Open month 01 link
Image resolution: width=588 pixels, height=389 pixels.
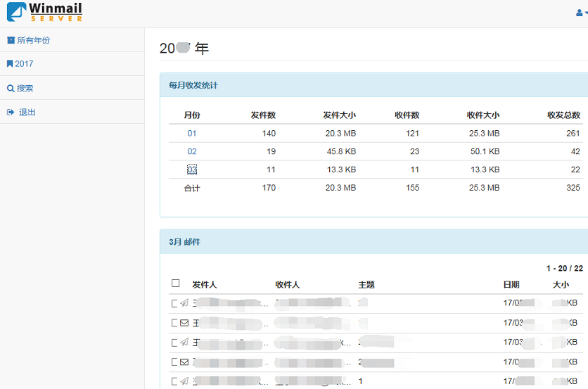pyautogui.click(x=191, y=133)
